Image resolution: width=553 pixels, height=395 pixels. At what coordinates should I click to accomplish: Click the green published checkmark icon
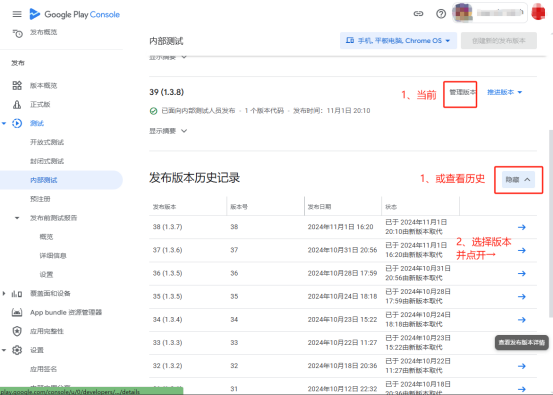coord(153,111)
